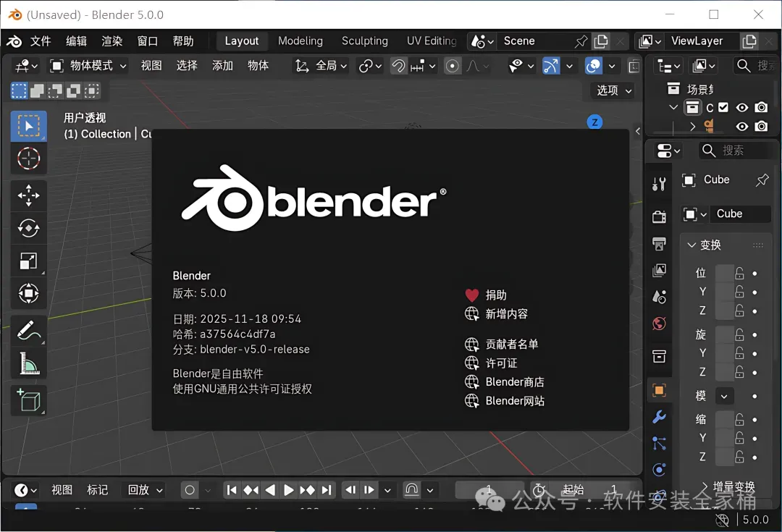This screenshot has height=532, width=782.
Task: Open the Modifiers properties tab
Action: coord(659,417)
